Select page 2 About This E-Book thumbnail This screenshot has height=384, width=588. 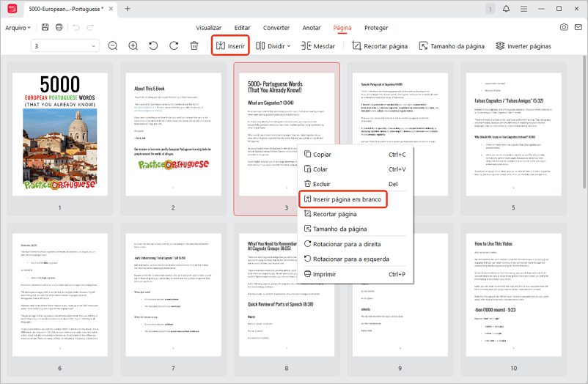[173, 134]
